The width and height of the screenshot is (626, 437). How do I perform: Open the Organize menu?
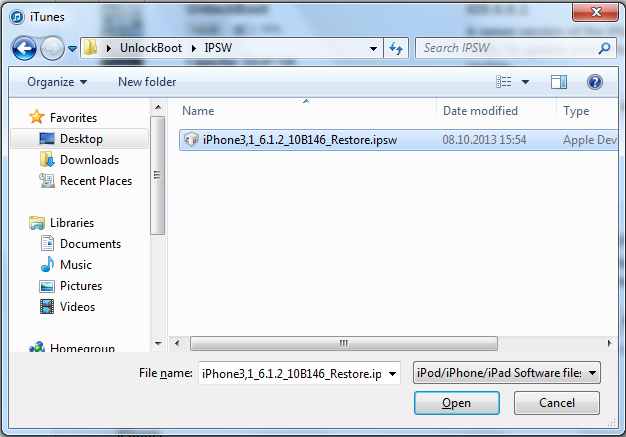[x=57, y=82]
